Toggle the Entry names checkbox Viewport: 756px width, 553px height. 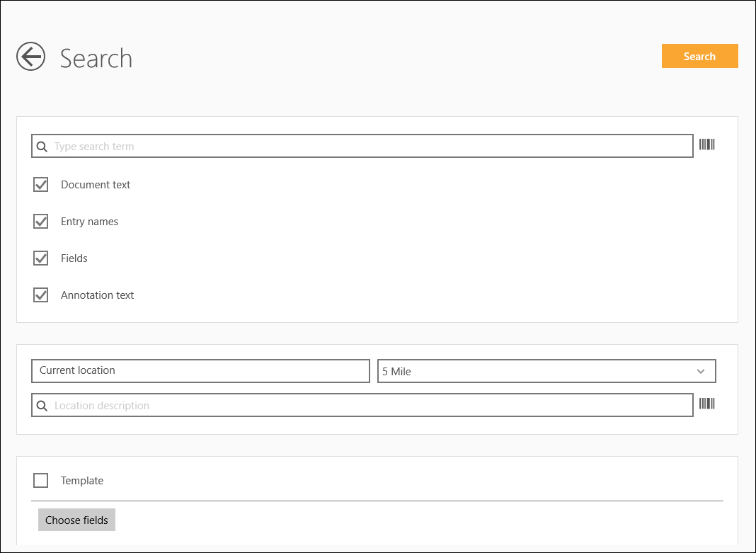pos(40,222)
